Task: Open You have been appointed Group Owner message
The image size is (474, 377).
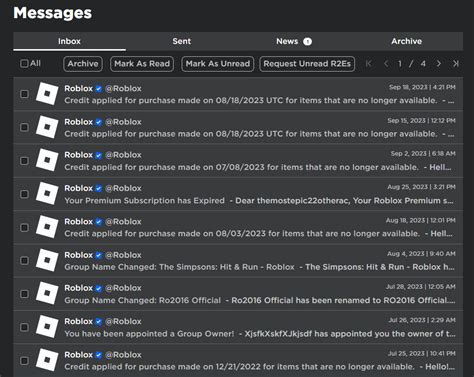Action: (238, 327)
